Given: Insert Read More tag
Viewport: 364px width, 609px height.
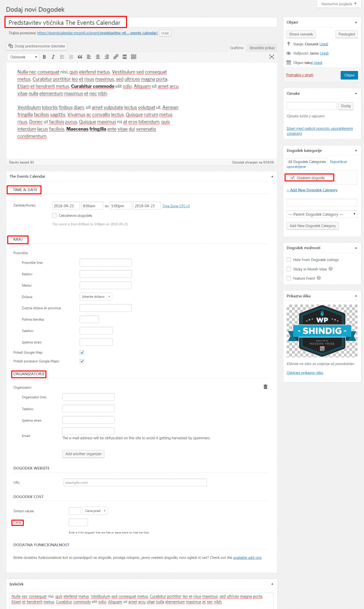Looking at the screenshot, I should click(124, 57).
